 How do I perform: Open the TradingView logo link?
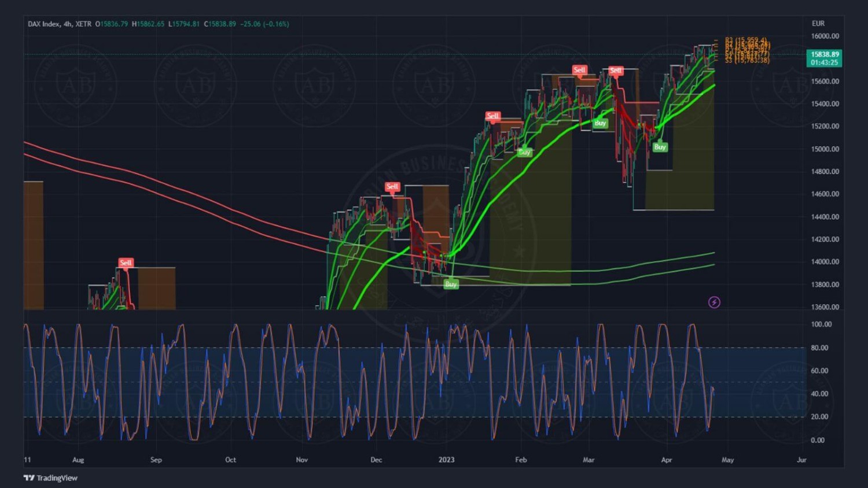(50, 478)
